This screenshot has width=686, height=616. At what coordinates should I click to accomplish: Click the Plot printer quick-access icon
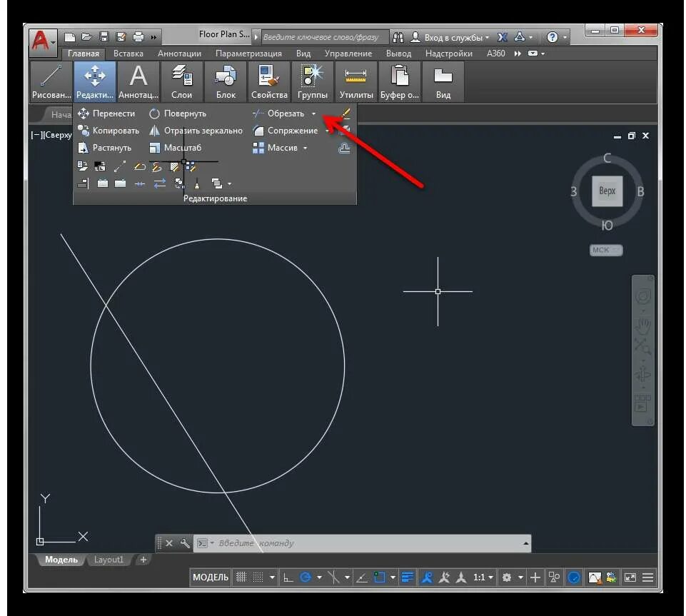click(138, 37)
